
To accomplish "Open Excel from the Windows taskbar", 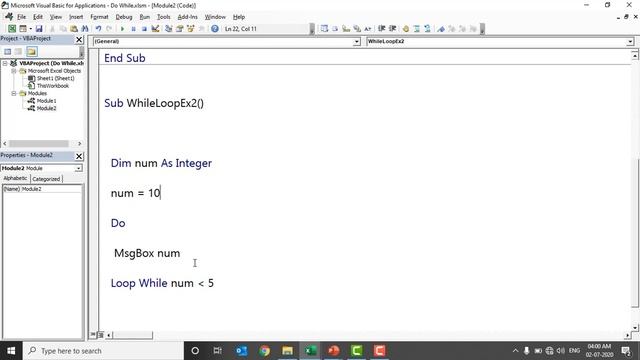I will click(311, 351).
